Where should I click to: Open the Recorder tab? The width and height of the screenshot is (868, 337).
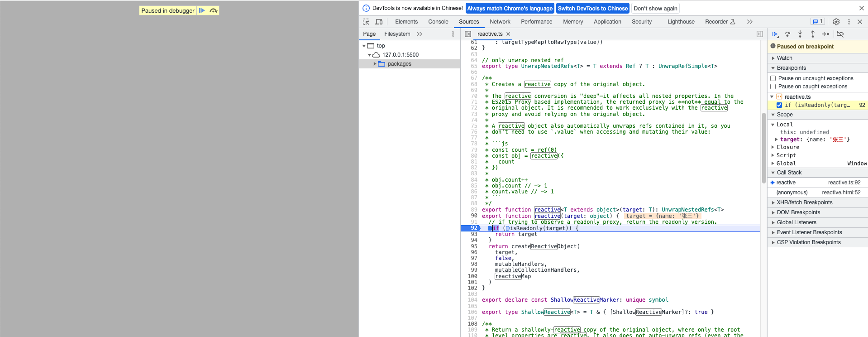(720, 22)
